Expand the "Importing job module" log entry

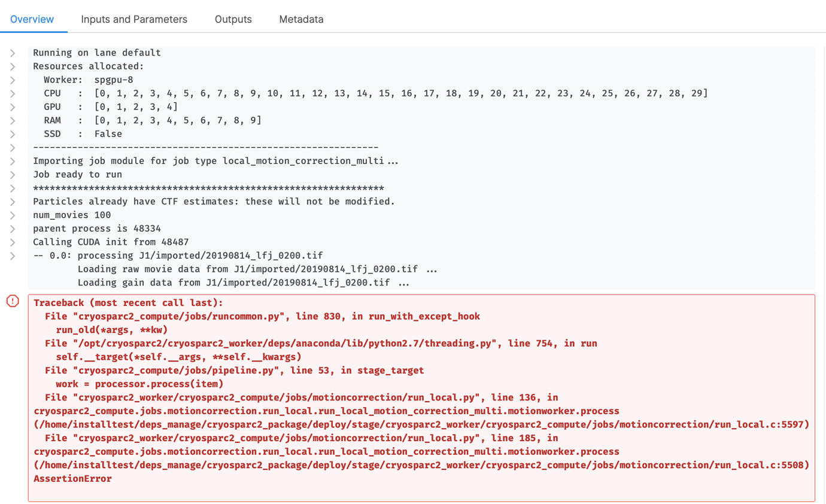click(12, 161)
